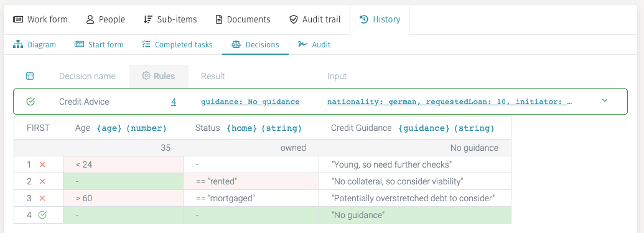
Task: Click the People tab person icon
Action: click(90, 19)
